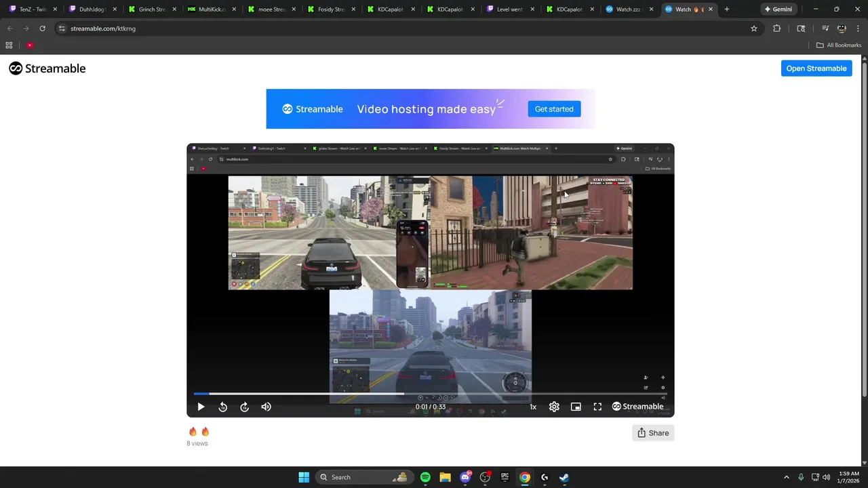Open Discord from the taskbar

click(465, 477)
